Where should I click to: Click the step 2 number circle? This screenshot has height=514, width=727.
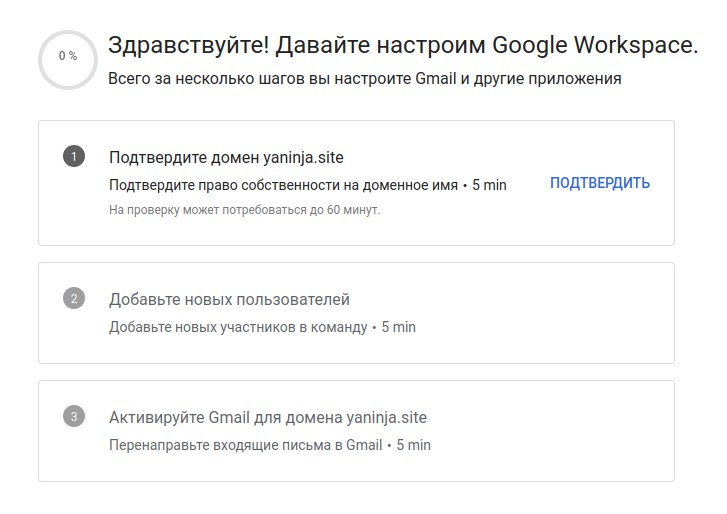(74, 298)
